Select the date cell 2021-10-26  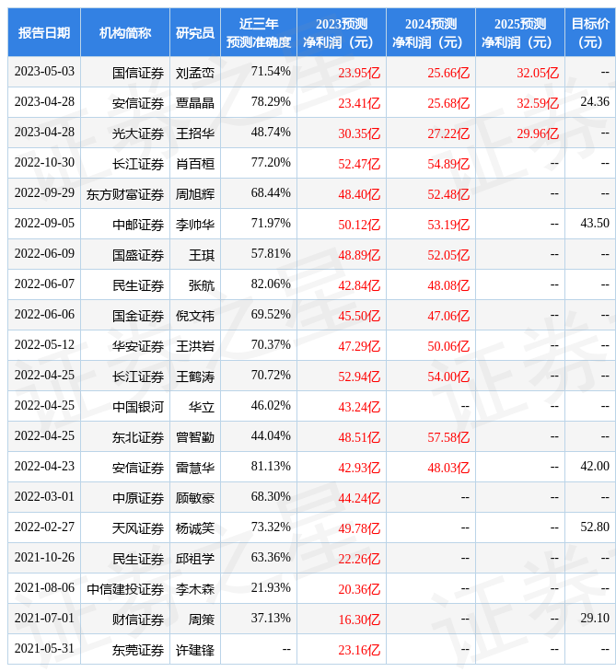44,558
